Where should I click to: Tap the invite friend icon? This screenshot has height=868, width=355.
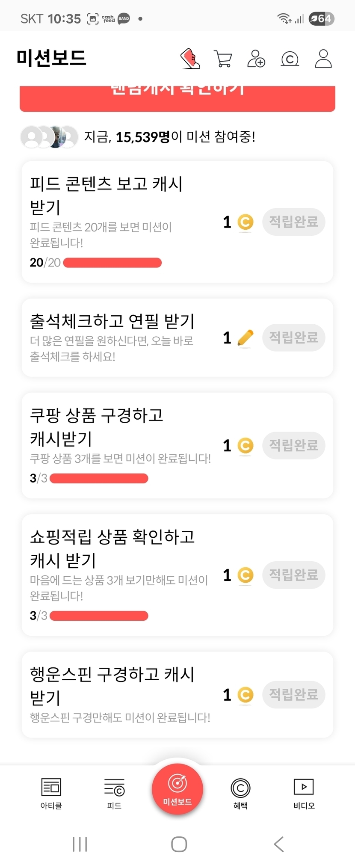(256, 59)
